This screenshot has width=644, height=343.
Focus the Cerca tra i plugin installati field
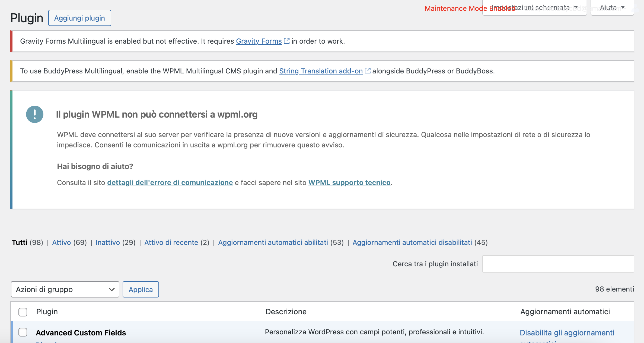[558, 264]
